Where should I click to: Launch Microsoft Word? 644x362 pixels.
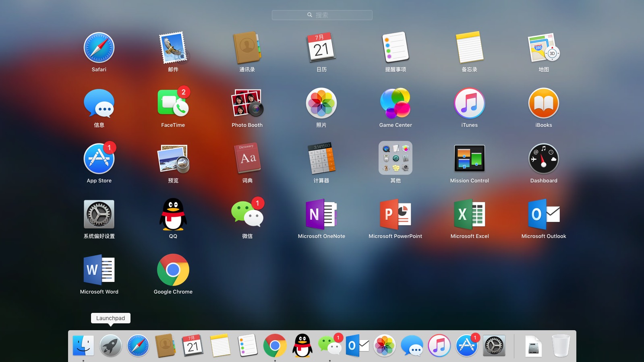99,270
